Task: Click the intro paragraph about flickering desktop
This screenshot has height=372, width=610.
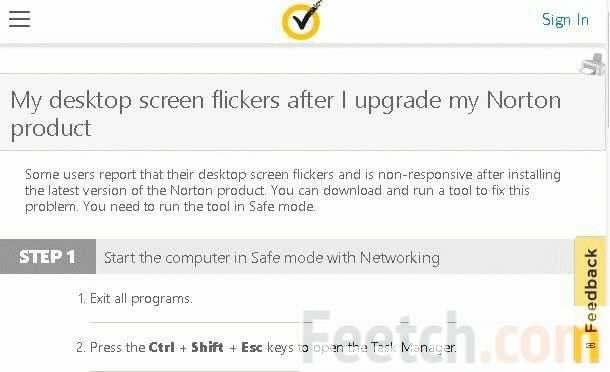Action: click(x=293, y=191)
